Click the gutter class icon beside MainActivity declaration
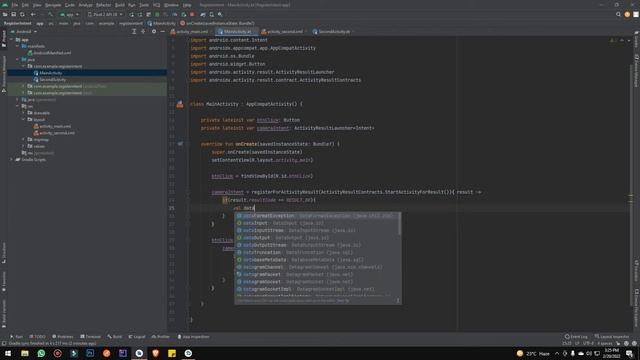This screenshot has height=360, width=640. [x=180, y=104]
